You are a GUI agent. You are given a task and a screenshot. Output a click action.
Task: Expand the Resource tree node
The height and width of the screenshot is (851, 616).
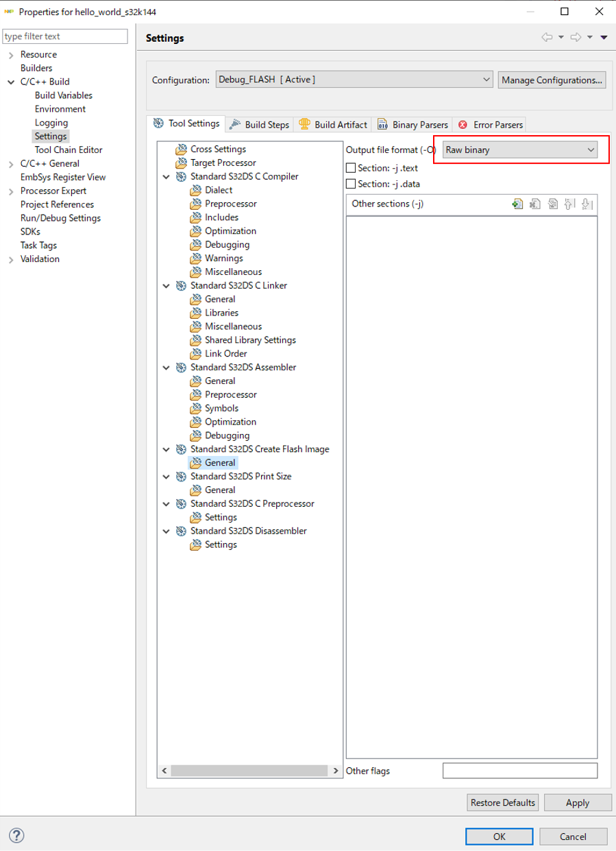(x=11, y=55)
